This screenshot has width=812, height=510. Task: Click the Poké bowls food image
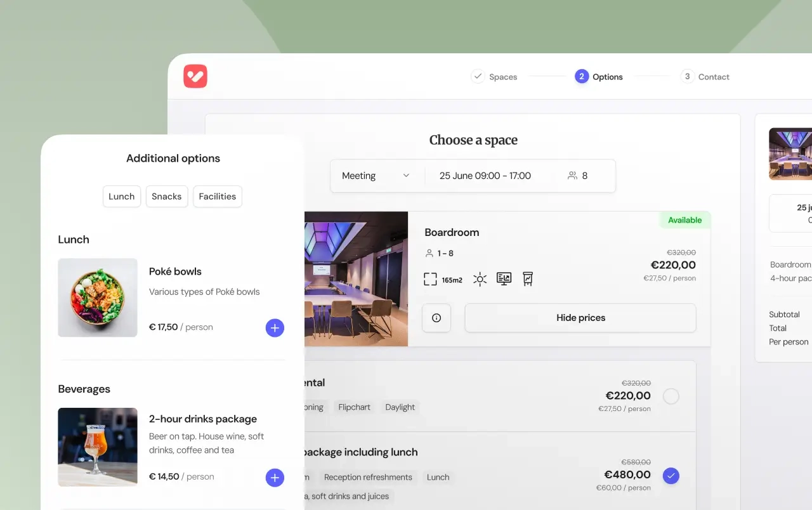[x=98, y=297]
